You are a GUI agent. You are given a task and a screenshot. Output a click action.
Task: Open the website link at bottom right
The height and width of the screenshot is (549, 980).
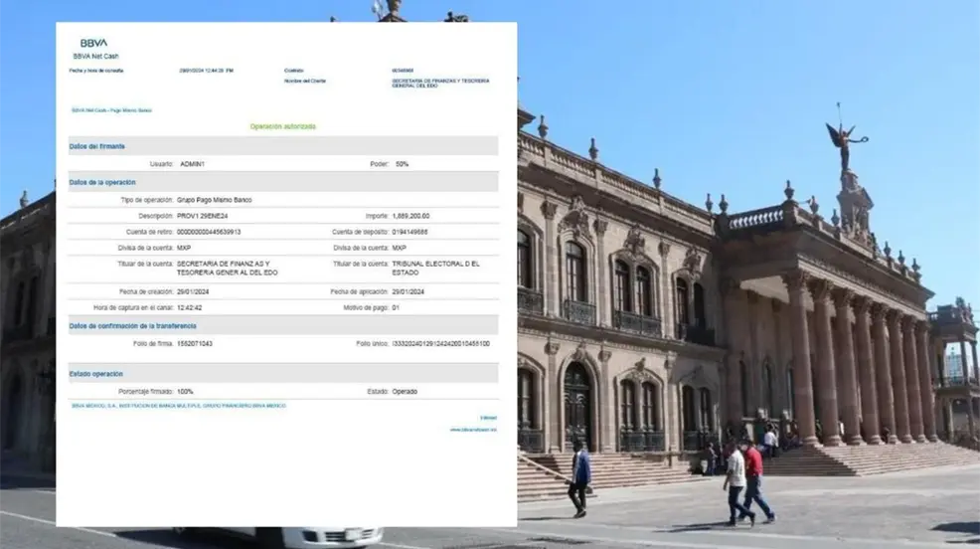click(472, 430)
